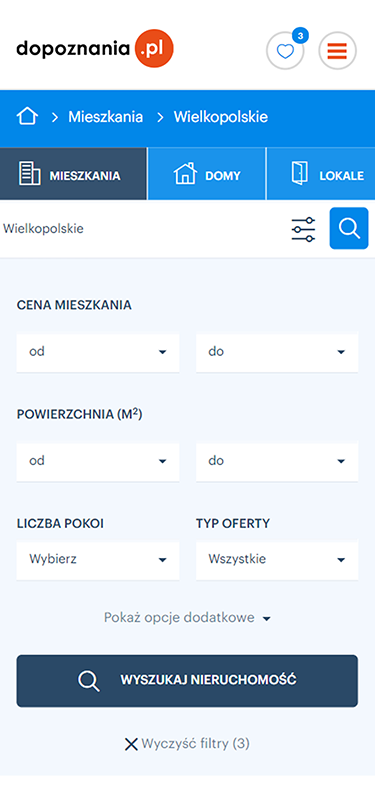Open the price 'do' dropdown
375x812 pixels.
[x=277, y=352]
